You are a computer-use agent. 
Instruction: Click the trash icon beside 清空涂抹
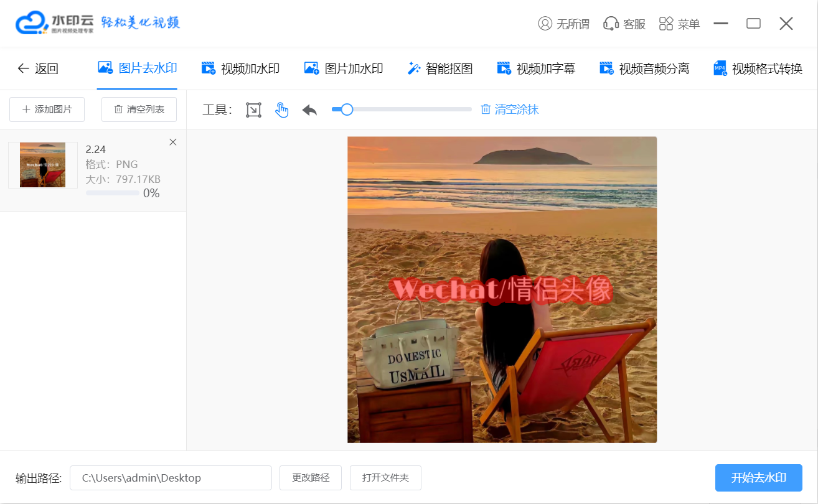[x=486, y=110]
